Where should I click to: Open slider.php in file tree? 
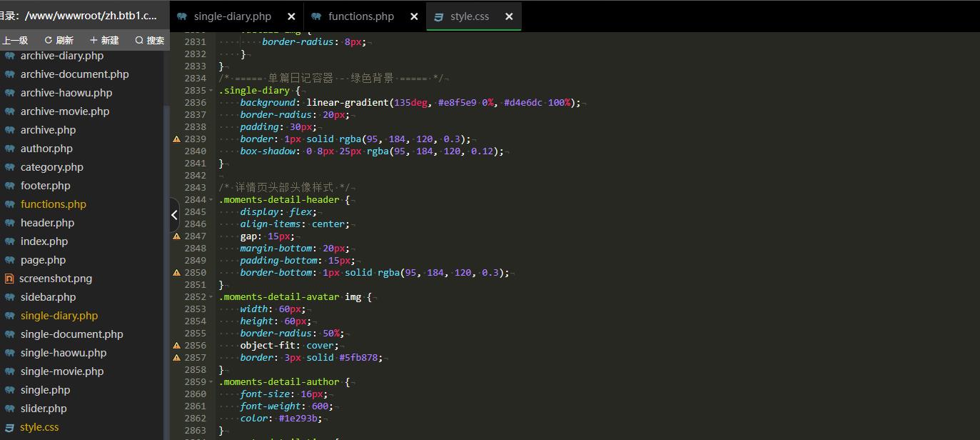pyautogui.click(x=43, y=409)
